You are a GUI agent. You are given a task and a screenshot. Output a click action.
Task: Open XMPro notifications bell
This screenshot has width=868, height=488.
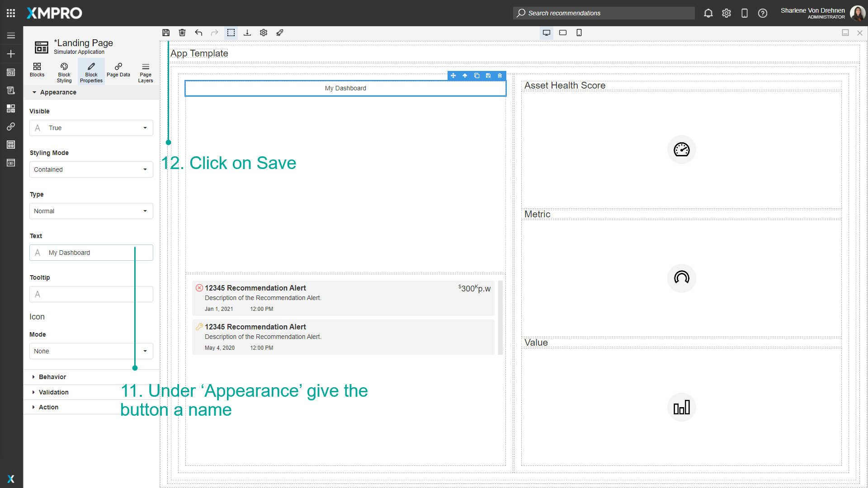(708, 13)
